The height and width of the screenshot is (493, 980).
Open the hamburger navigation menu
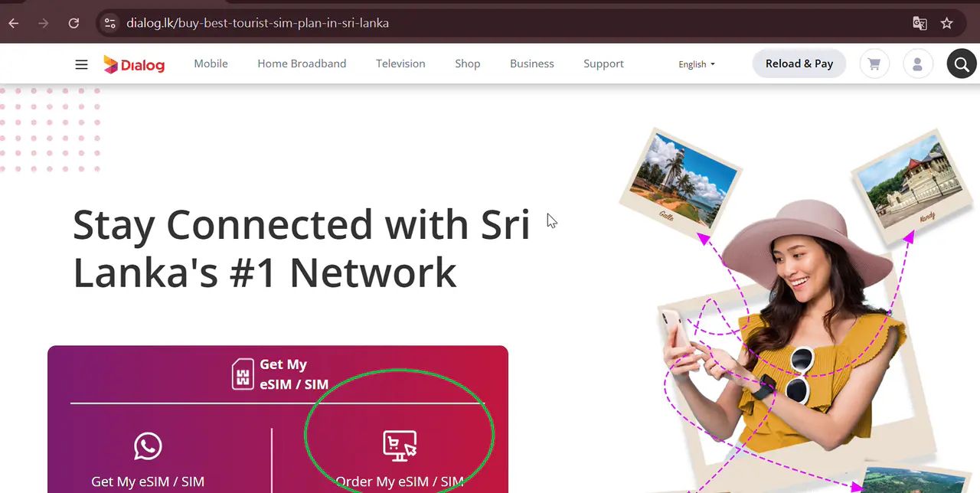point(81,64)
